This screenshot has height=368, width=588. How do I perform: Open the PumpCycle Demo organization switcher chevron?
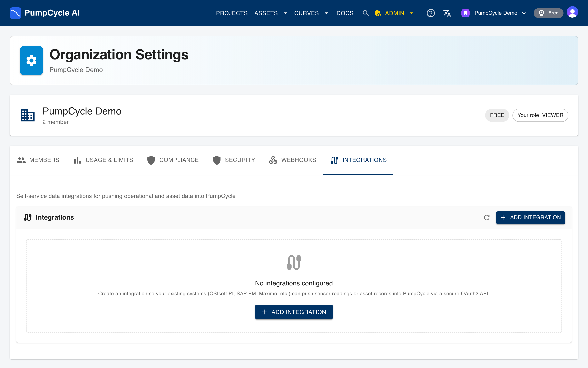[x=524, y=13]
